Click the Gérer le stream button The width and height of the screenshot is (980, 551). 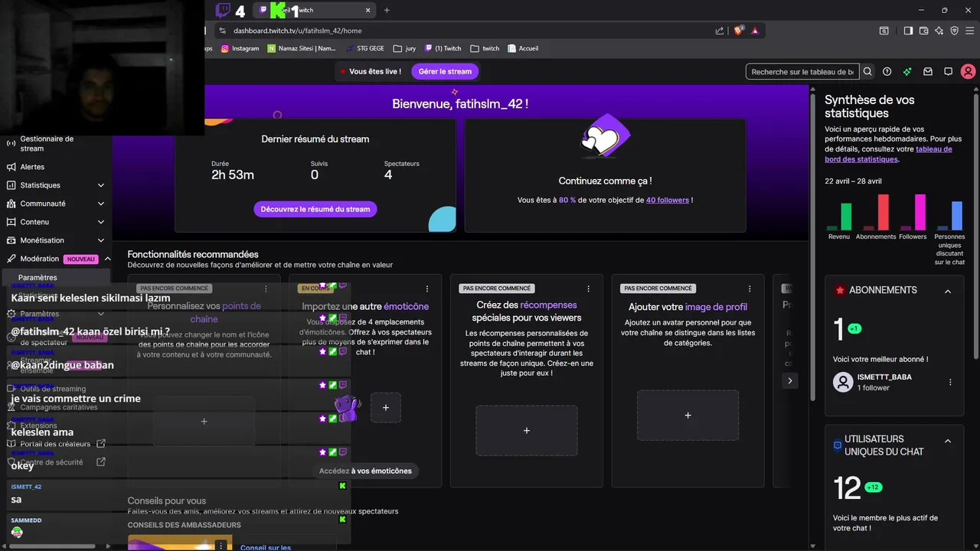(x=445, y=71)
